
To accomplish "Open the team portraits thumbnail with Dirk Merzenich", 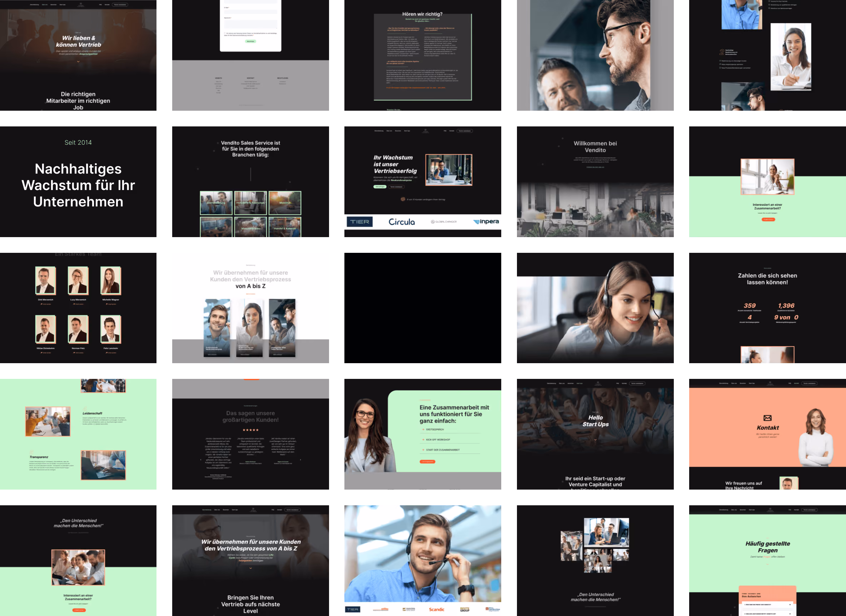I will click(x=78, y=308).
